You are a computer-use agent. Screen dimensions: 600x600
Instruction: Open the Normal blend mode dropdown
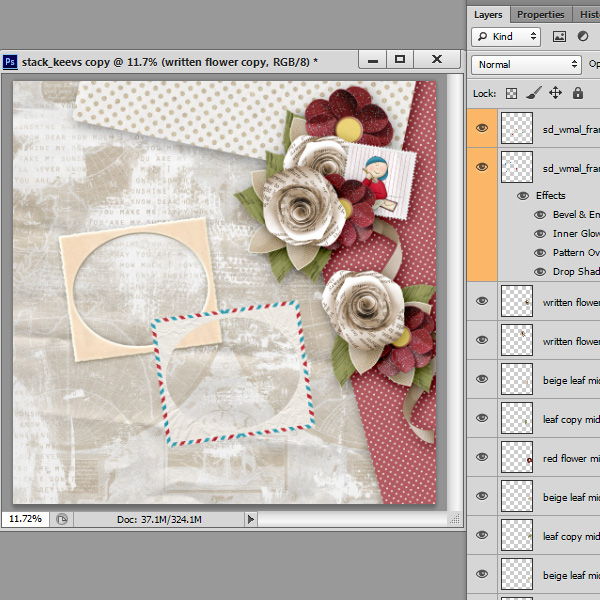(527, 64)
